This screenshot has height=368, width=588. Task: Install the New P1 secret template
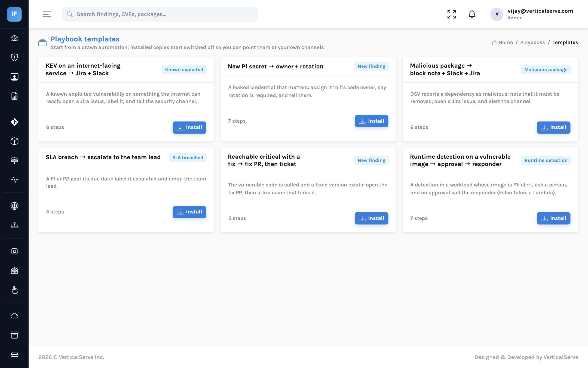pos(372,121)
